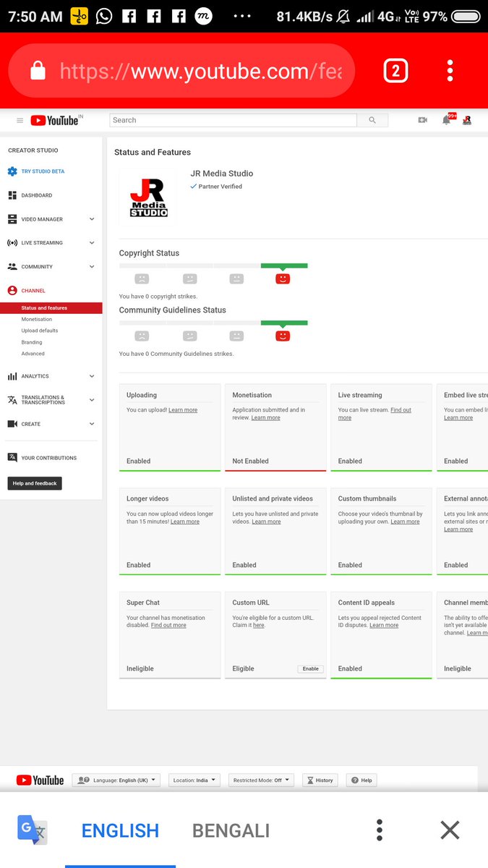Expand the Community section chevron
The height and width of the screenshot is (868, 488).
tap(92, 267)
